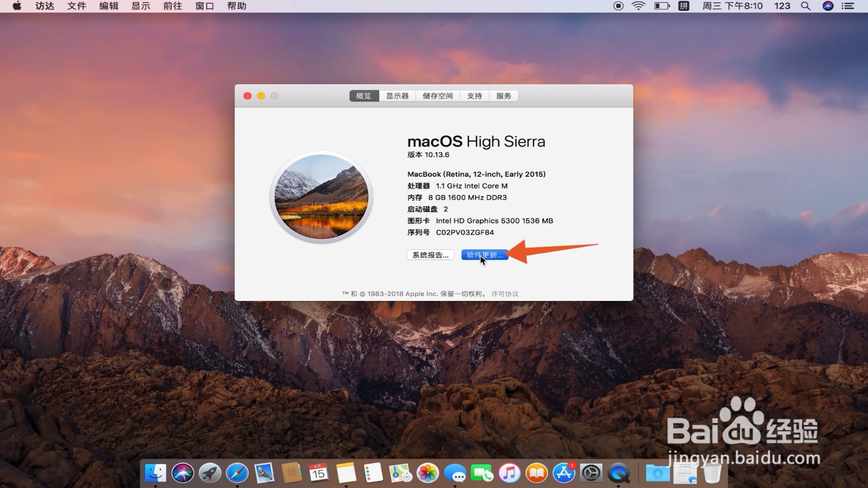Open System Preferences gear in Dock
Image resolution: width=868 pixels, height=488 pixels.
pyautogui.click(x=591, y=473)
